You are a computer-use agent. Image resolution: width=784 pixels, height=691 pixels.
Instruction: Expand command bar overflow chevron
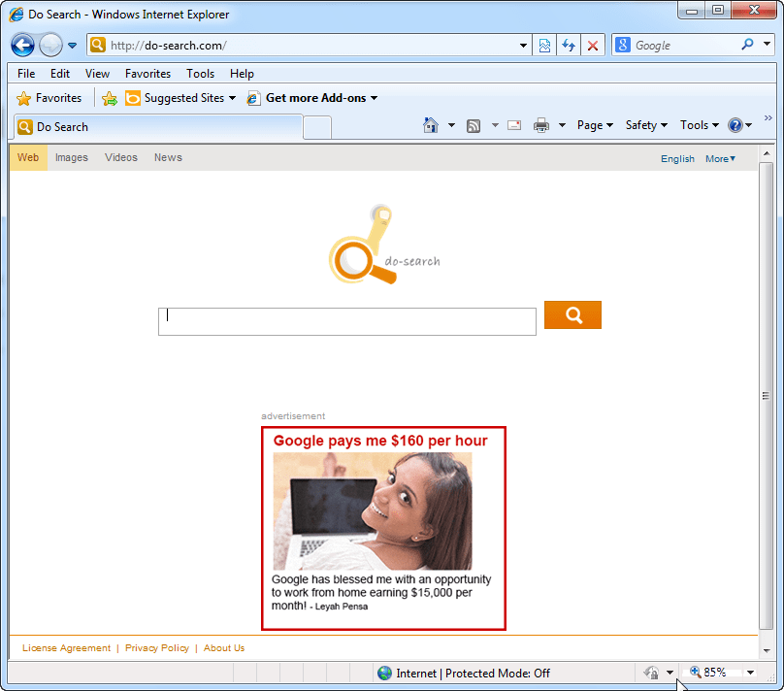pyautogui.click(x=768, y=118)
